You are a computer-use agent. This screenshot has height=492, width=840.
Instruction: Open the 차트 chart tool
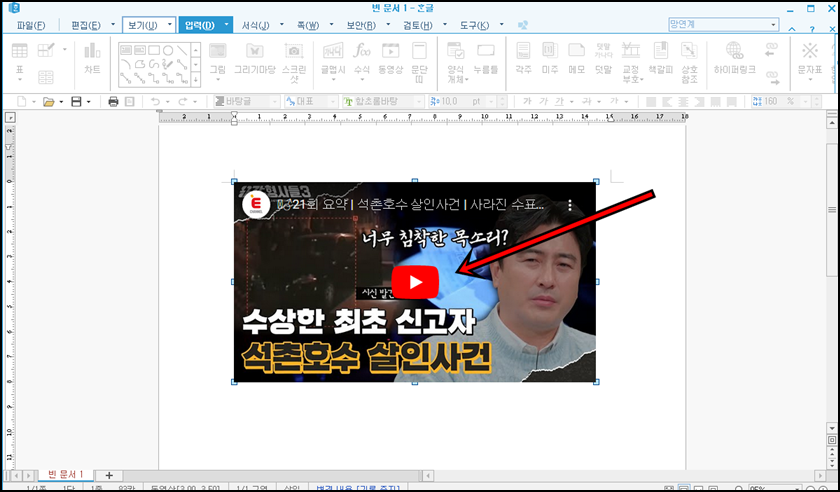[92, 58]
